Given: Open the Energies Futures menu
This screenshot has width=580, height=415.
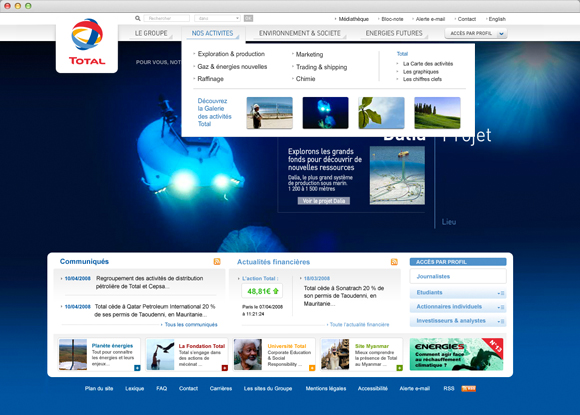Looking at the screenshot, I should [394, 33].
